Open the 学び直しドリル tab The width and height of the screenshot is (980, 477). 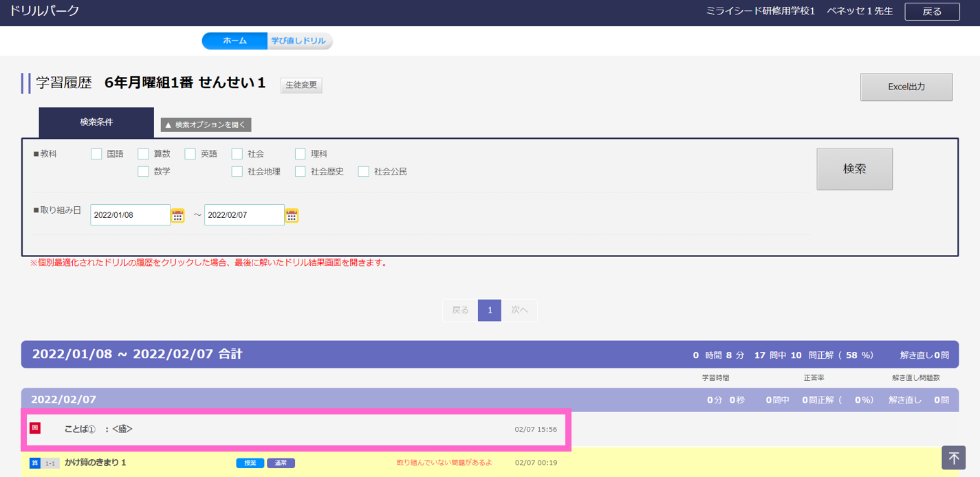coord(300,41)
